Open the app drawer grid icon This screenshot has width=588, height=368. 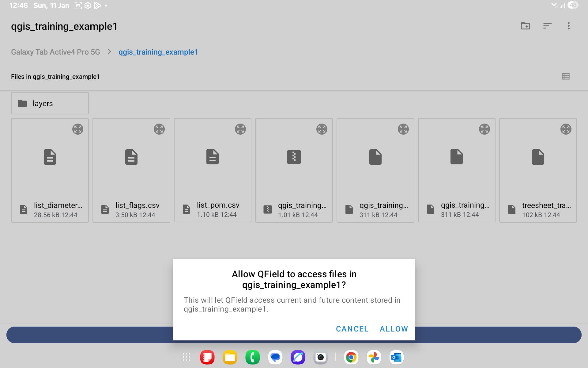[186, 357]
